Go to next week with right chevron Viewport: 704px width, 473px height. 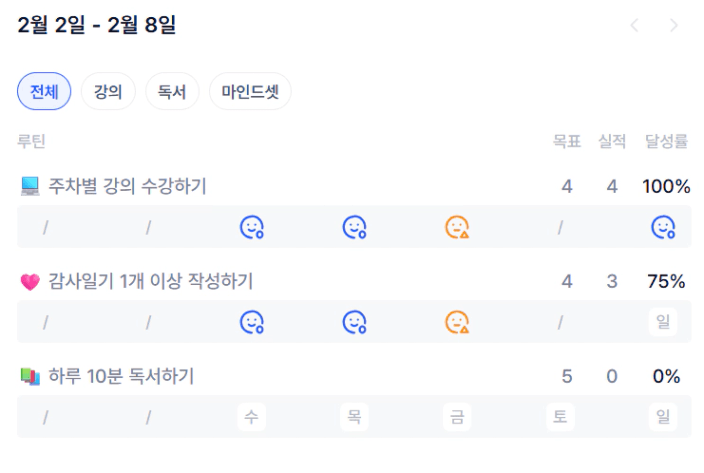click(673, 26)
